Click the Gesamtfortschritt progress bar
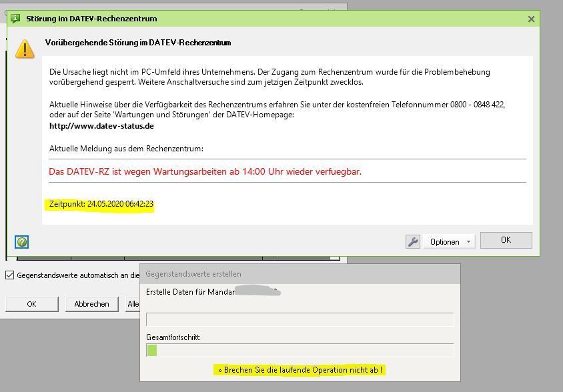Viewport: 563px width, 392px height. 300,351
